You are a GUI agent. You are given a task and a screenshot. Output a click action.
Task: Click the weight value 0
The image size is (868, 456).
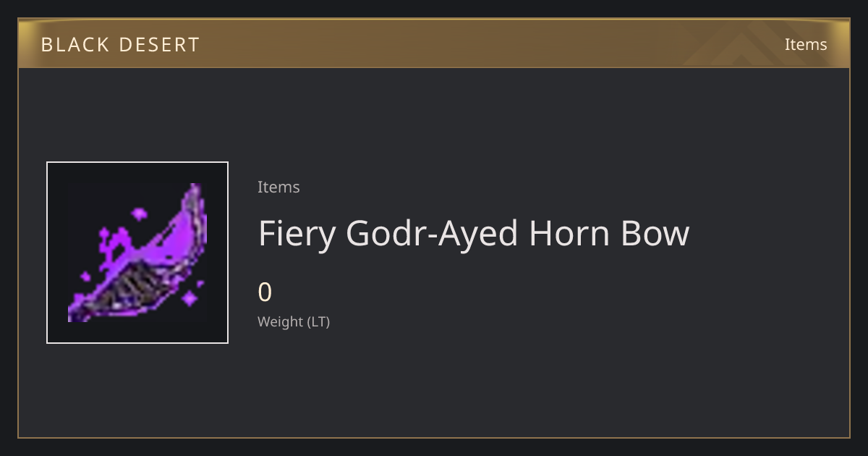pos(265,292)
